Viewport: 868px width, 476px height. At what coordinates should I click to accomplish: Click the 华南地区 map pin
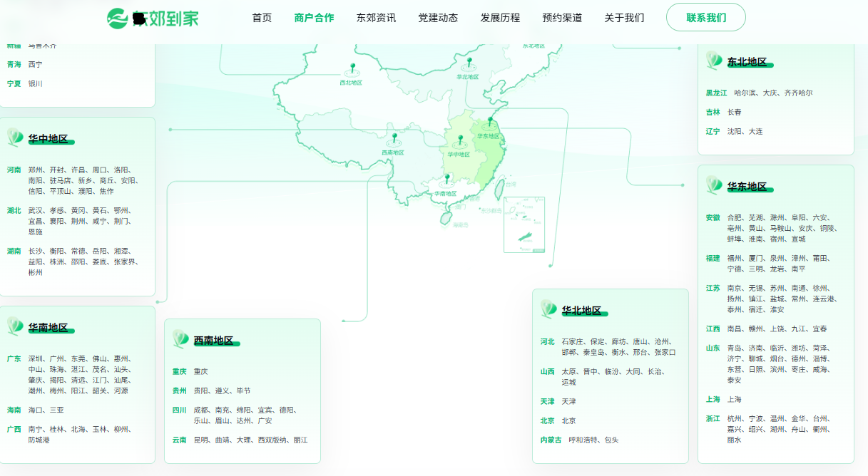(446, 179)
